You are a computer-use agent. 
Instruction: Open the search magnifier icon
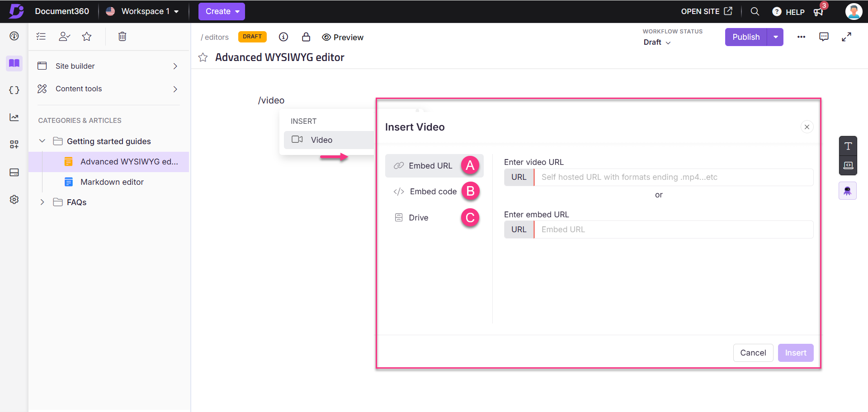755,11
